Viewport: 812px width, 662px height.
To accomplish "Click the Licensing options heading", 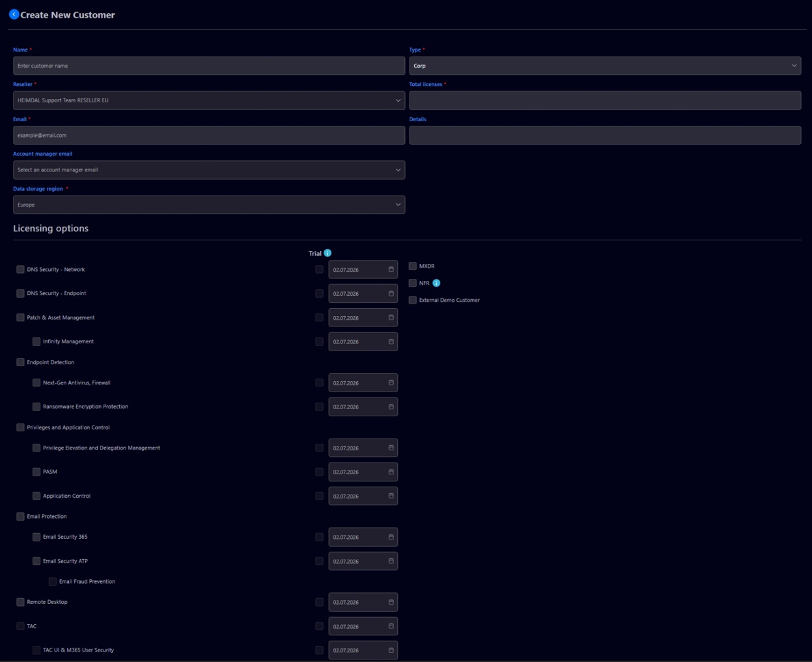I will [51, 228].
